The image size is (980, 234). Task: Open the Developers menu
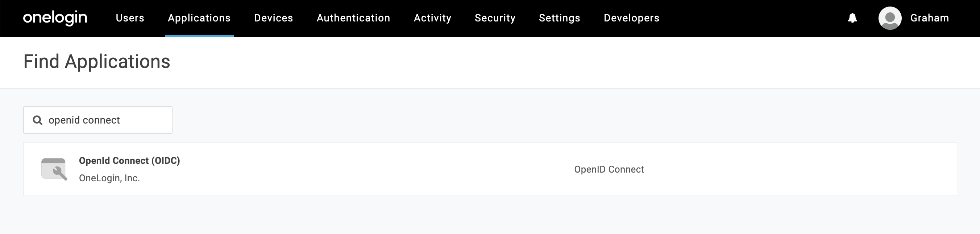pos(631,18)
